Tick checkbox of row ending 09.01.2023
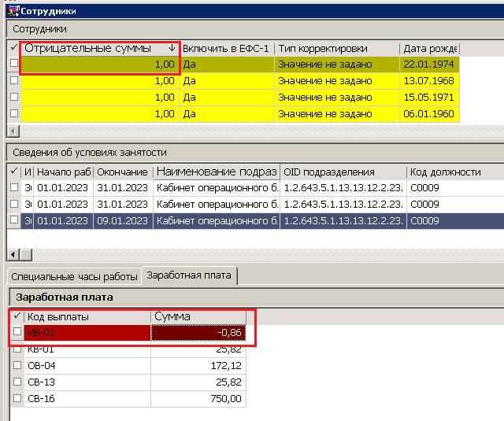The height and width of the screenshot is (421, 504). 14,220
